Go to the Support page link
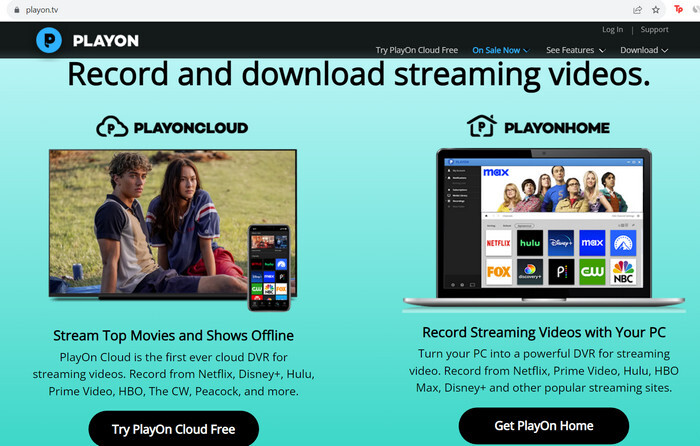Screen dimensions: 700x446 (654, 30)
